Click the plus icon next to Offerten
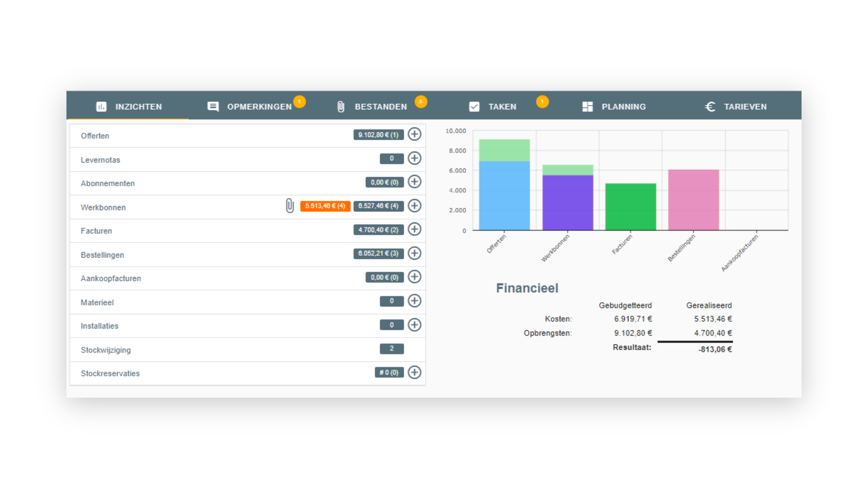 [414, 134]
